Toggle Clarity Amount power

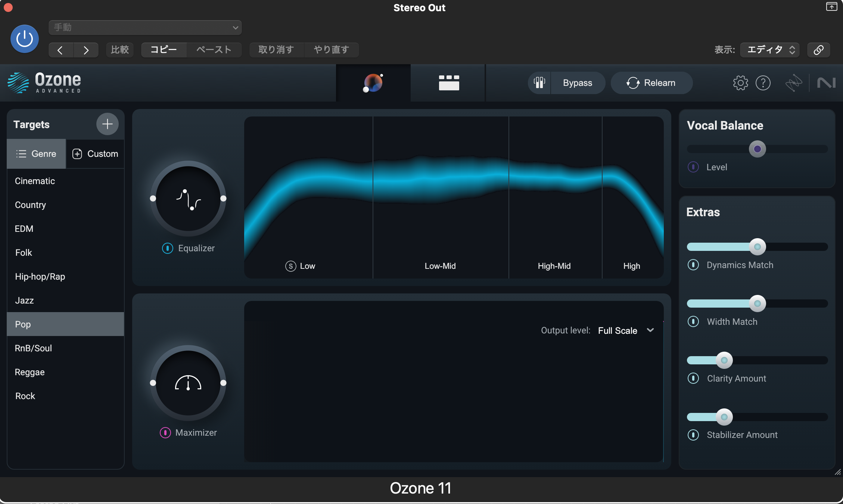(693, 378)
